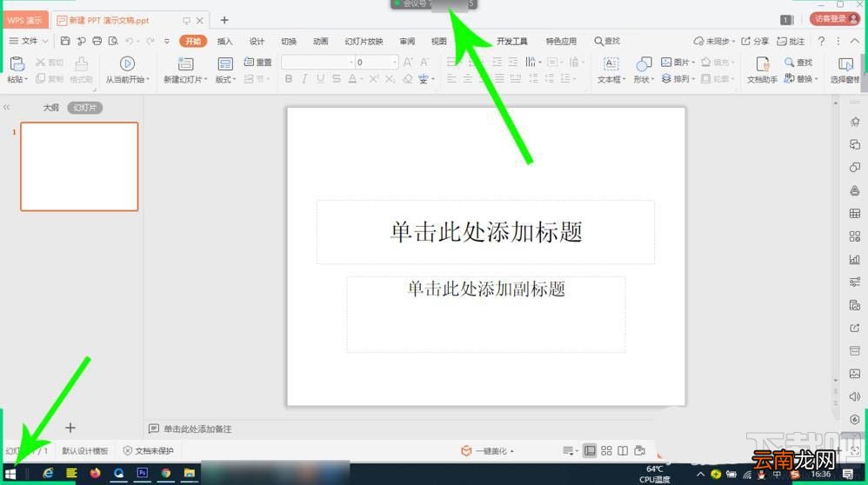Screen dimensions: 868x485
Task: Click the 替换 replace button
Action: 801,78
